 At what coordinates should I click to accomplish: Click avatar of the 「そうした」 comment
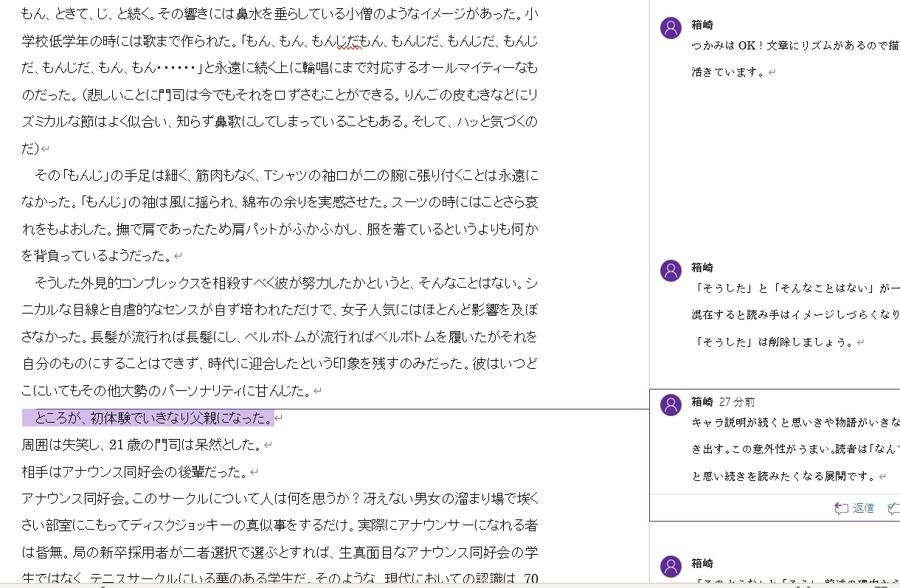click(x=671, y=271)
